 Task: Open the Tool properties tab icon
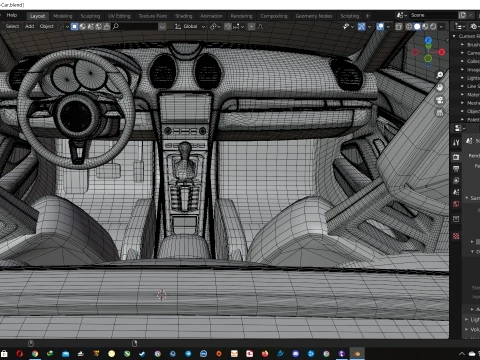pyautogui.click(x=456, y=143)
